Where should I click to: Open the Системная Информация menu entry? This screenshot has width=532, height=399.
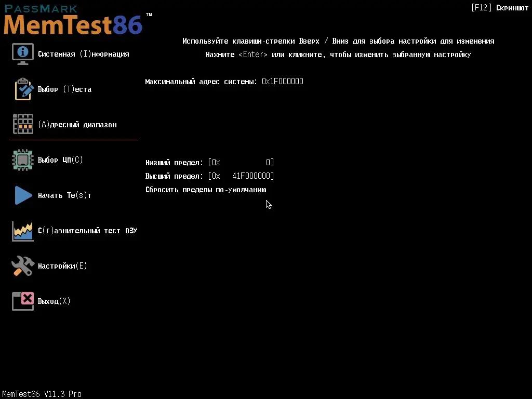point(84,54)
